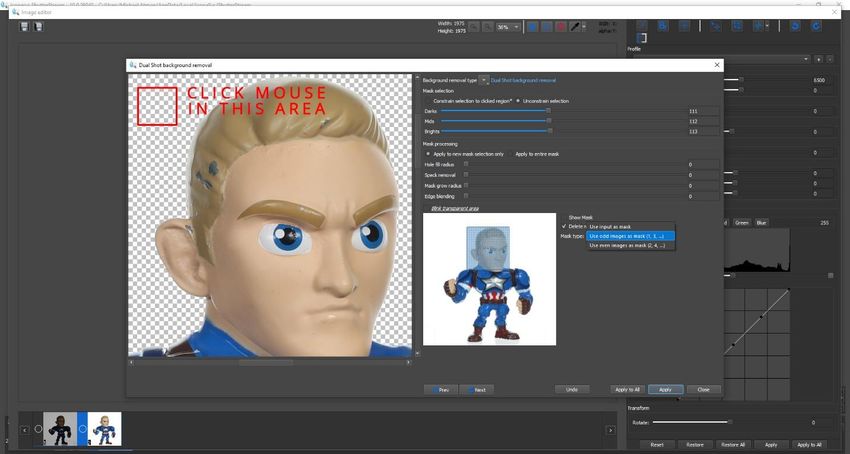Adjust the Mids slider handle
The height and width of the screenshot is (454, 850).
(x=549, y=121)
